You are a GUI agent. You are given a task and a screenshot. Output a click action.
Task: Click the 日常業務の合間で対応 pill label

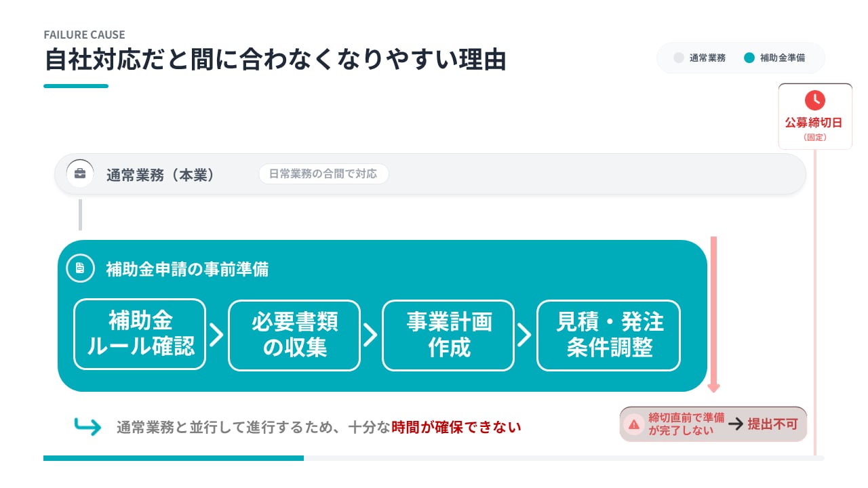(x=323, y=174)
